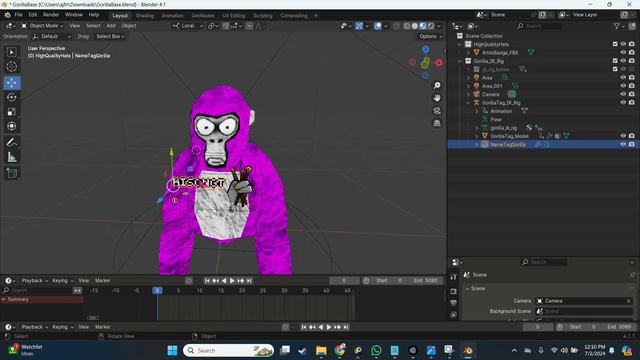Screen dimensions: 640x360
Task: Click the outliner filter funnel icon
Action: pos(616,26)
